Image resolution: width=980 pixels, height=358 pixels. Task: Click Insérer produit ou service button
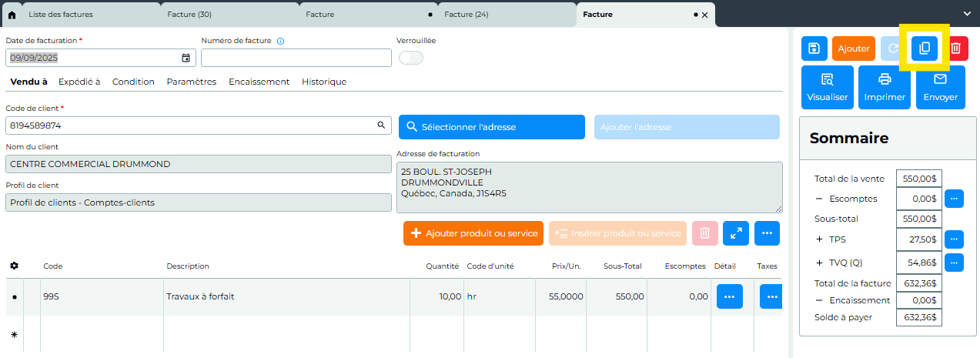pyautogui.click(x=618, y=233)
